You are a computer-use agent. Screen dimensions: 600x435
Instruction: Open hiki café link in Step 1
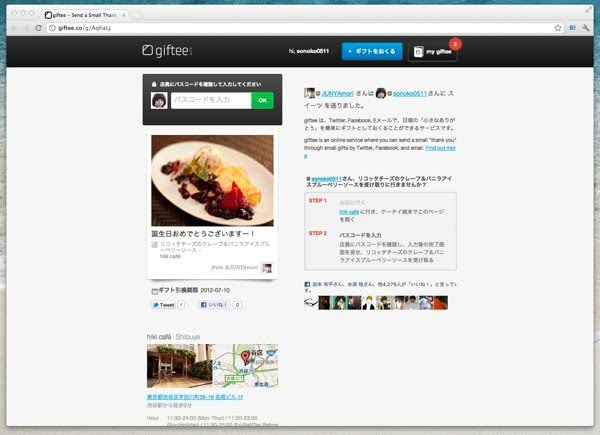(350, 212)
